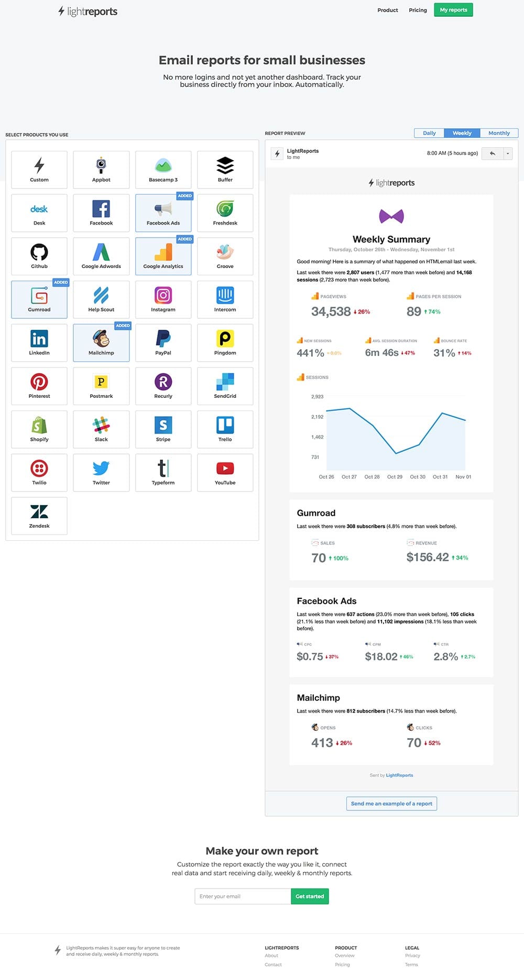Click the Gumroad section heading
The width and height of the screenshot is (524, 980).
click(x=316, y=513)
